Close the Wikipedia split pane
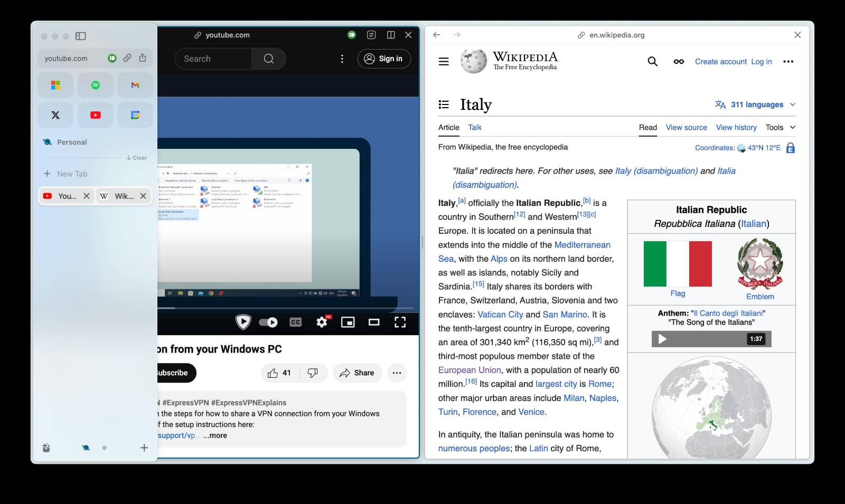The image size is (845, 504). 797,35
